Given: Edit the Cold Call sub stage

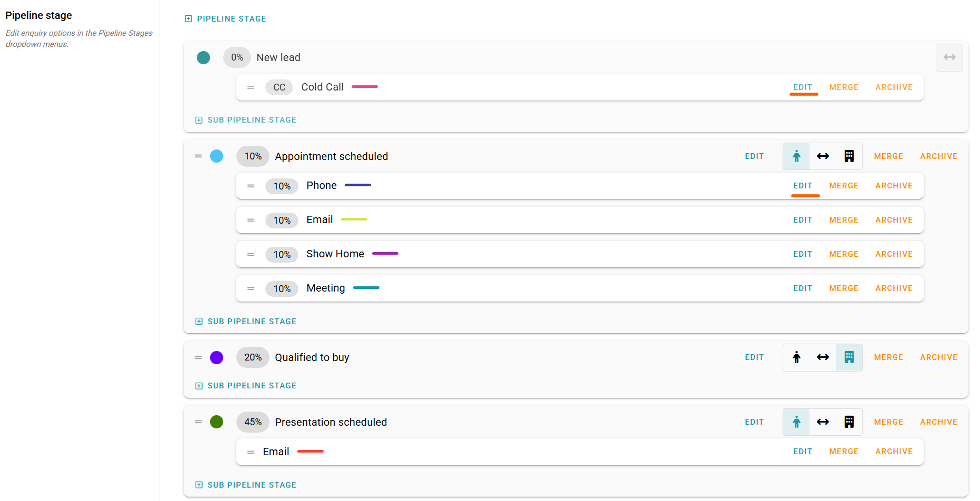Looking at the screenshot, I should pos(803,87).
